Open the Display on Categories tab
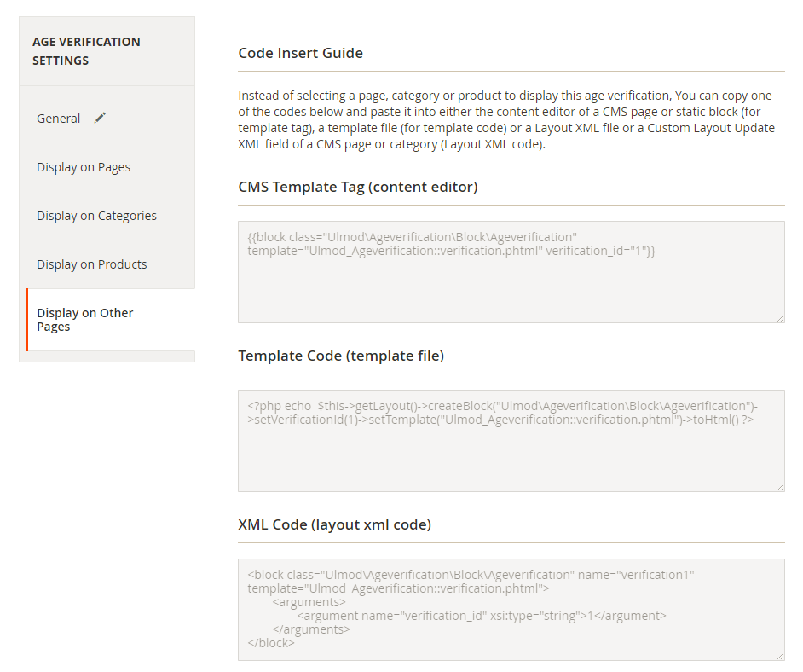The width and height of the screenshot is (803, 672). (97, 216)
